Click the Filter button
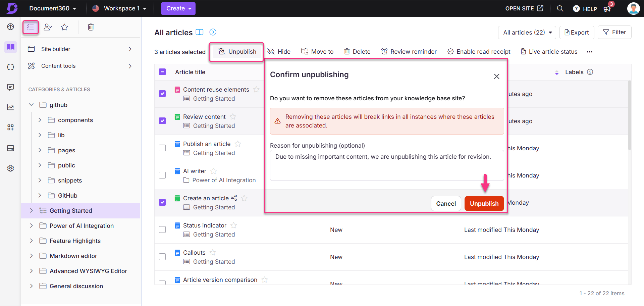The width and height of the screenshot is (644, 306). [614, 32]
